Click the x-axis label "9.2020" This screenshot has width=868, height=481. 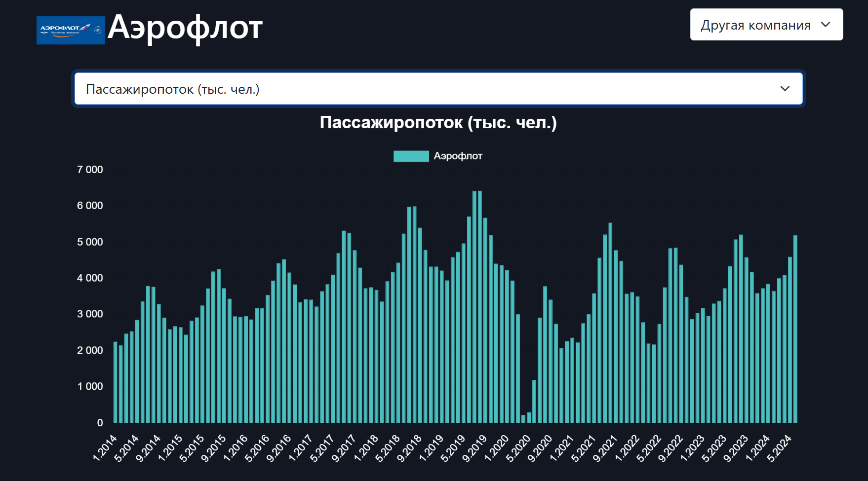click(541, 448)
